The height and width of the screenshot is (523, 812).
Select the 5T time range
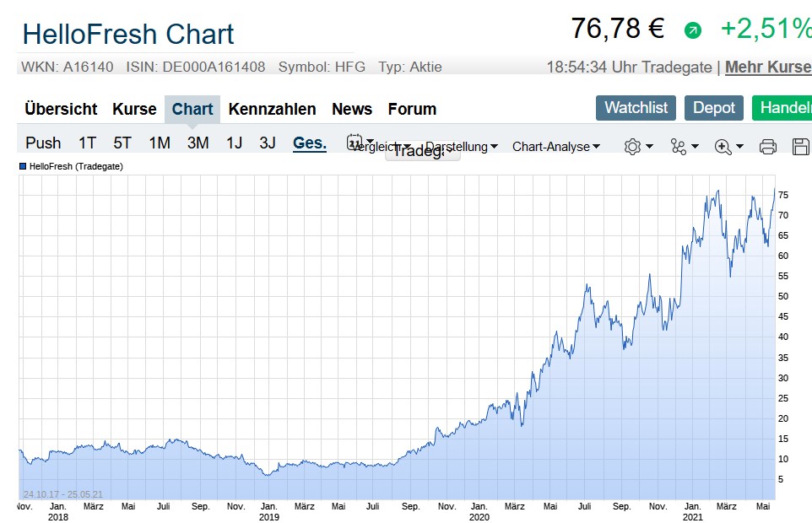tap(122, 143)
